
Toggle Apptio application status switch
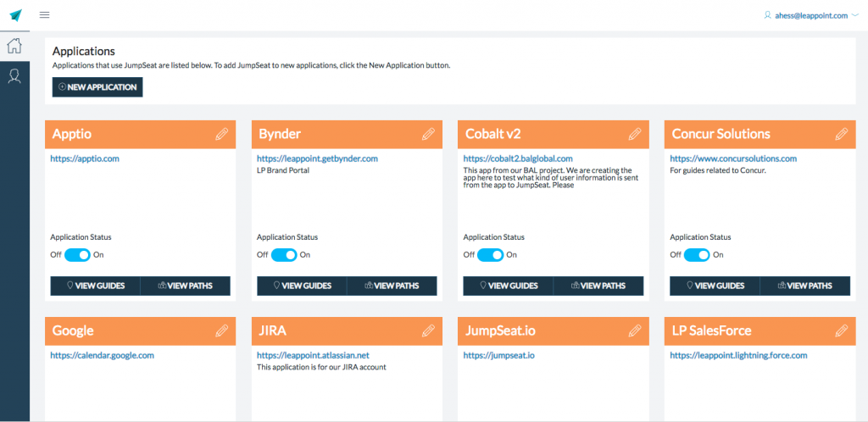tap(77, 255)
